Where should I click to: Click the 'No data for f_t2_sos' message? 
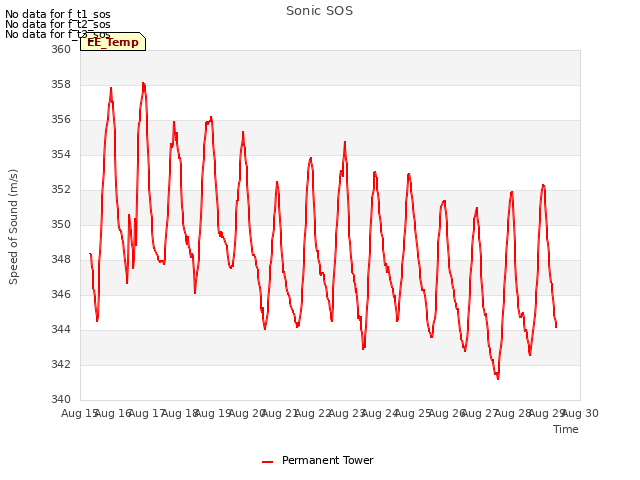coord(58,24)
